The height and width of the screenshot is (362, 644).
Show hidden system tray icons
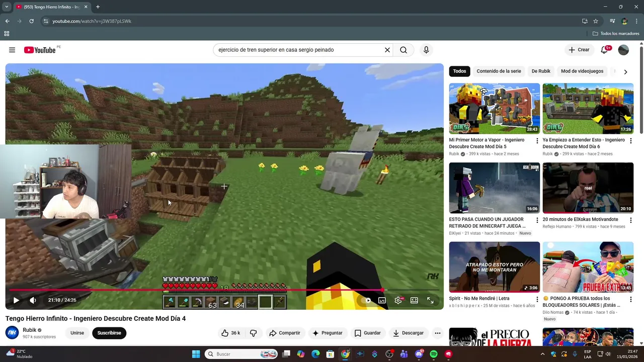click(542, 354)
